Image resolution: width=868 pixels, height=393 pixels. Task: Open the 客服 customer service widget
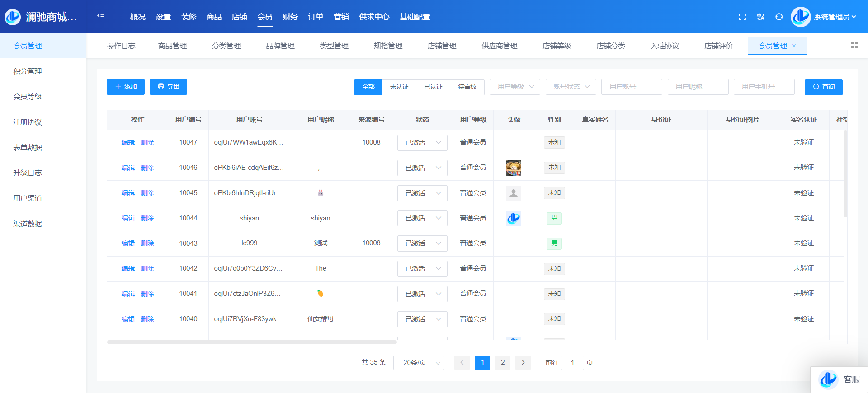[840, 379]
